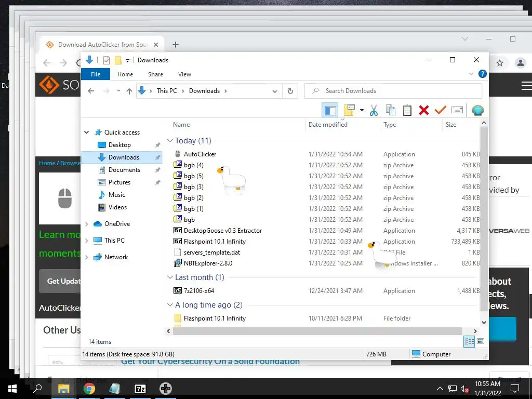Open new tab in Chrome window
This screenshot has height=399, width=532.
[176, 45]
